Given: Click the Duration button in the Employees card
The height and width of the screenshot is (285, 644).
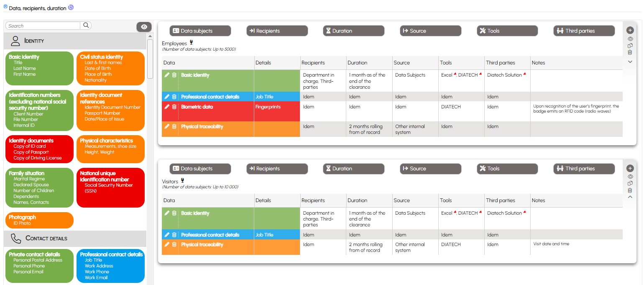Looking at the screenshot, I should pos(353,31).
